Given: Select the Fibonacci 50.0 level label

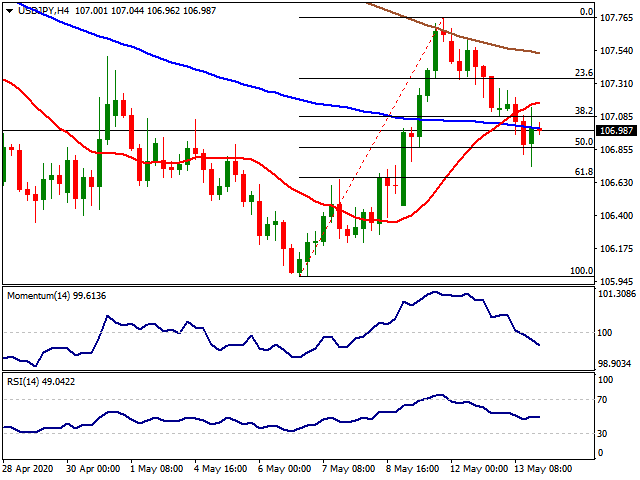Looking at the screenshot, I should click(x=584, y=142).
